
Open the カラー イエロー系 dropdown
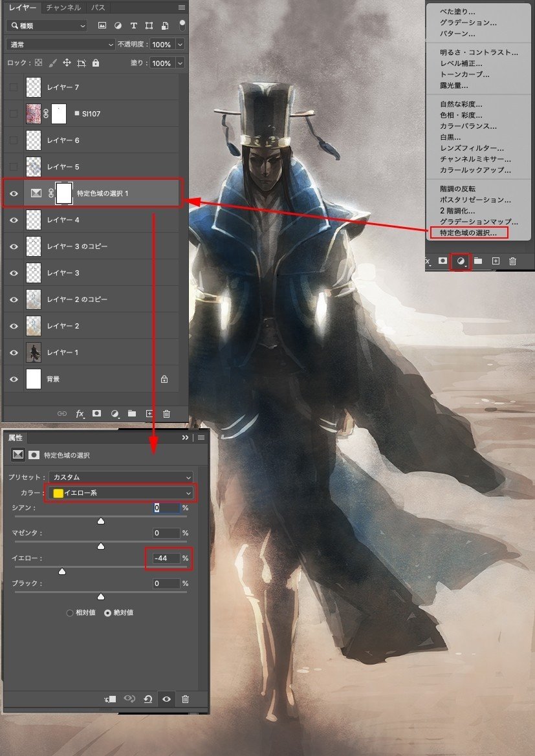pyautogui.click(x=120, y=493)
